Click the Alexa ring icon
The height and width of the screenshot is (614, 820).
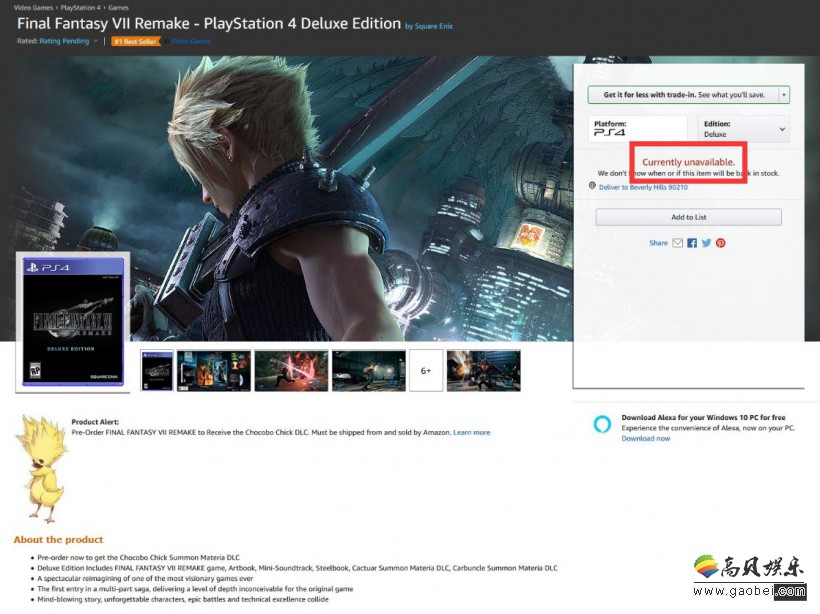coord(602,424)
